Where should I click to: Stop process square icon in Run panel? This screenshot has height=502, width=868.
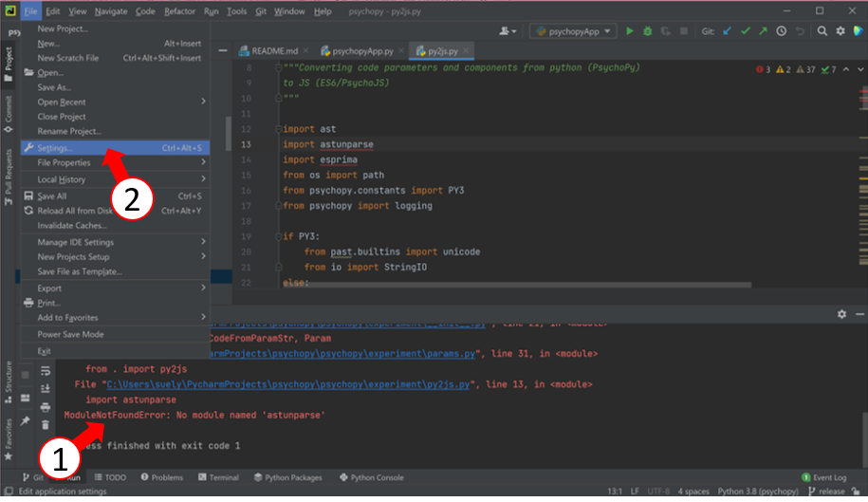coord(25,375)
